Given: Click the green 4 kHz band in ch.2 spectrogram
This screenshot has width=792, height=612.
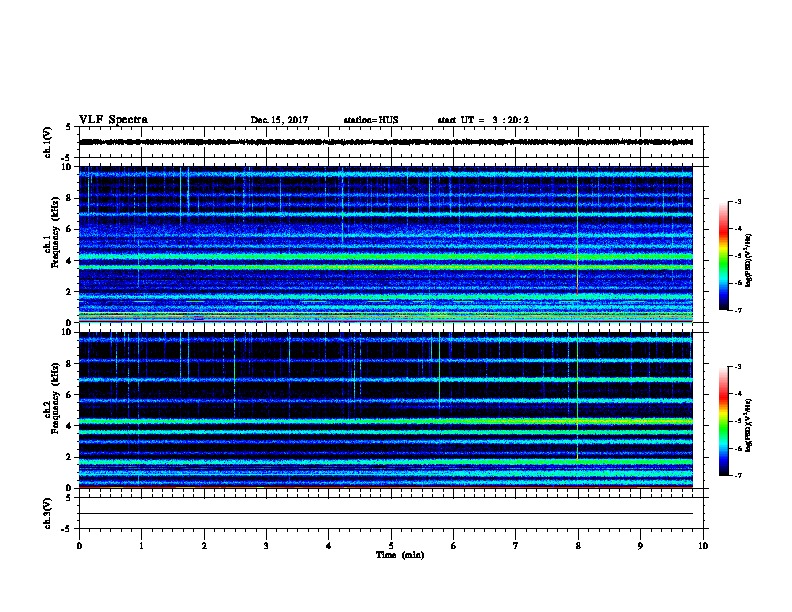Looking at the screenshot, I should point(386,421).
